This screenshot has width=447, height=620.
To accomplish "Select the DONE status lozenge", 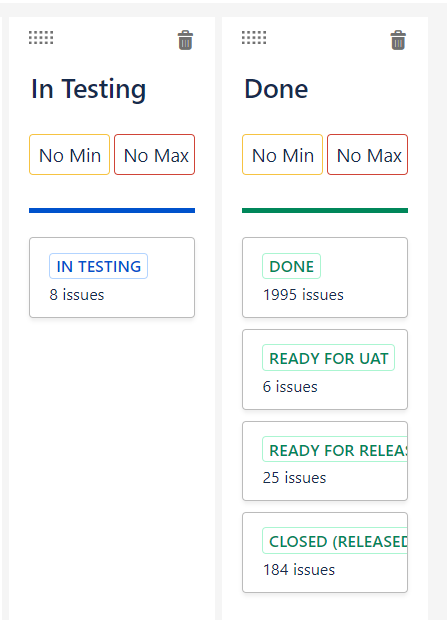I will 292,266.
